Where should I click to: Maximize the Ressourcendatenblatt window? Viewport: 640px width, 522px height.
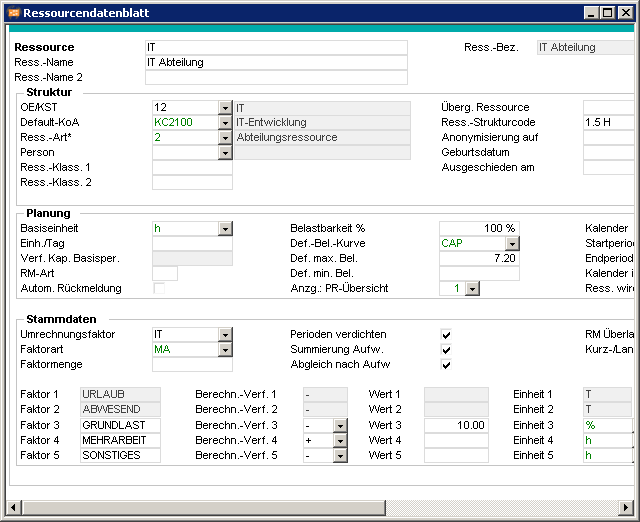(x=607, y=13)
